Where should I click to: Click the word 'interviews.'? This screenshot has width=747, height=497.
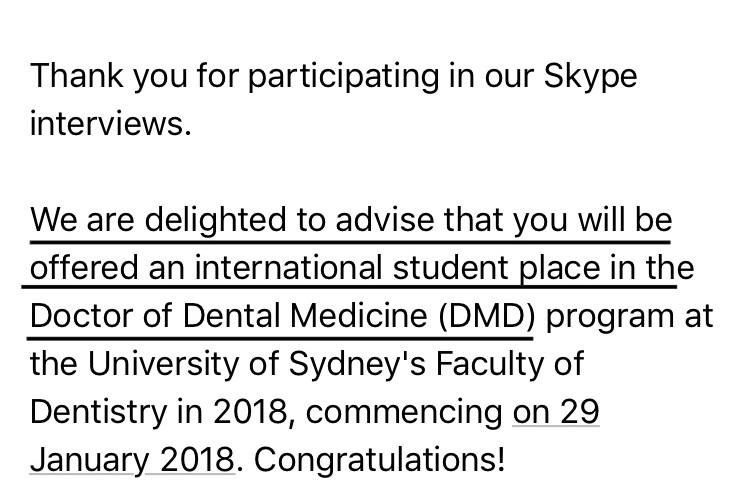[111, 123]
